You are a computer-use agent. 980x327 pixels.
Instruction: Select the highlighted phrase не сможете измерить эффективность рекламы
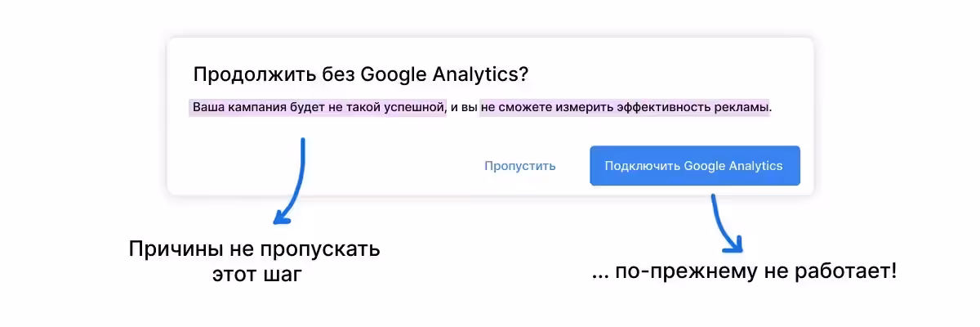click(x=625, y=108)
